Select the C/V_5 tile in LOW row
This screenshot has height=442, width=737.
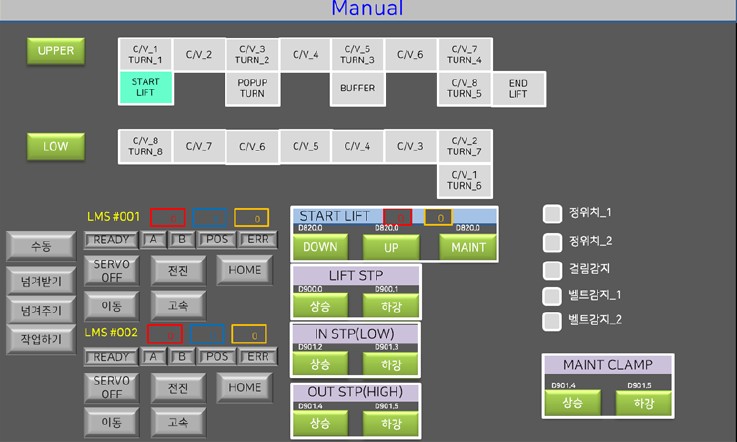pyautogui.click(x=306, y=146)
